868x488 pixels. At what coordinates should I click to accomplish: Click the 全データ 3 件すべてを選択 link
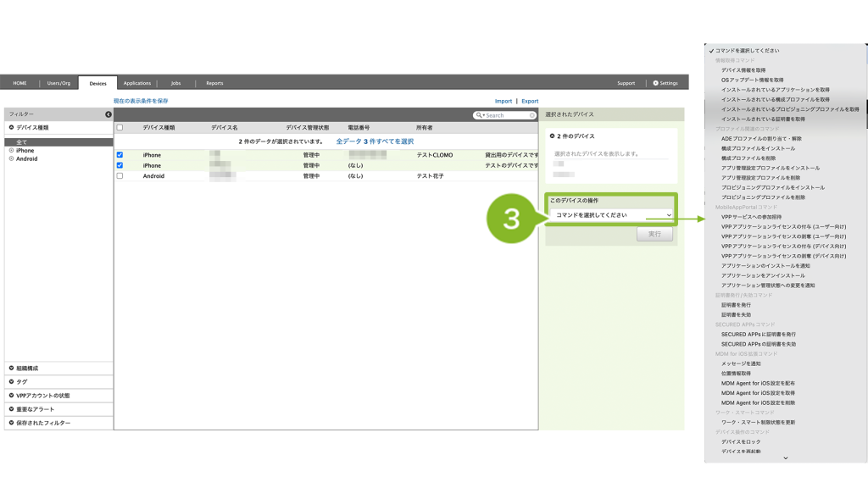coord(375,141)
